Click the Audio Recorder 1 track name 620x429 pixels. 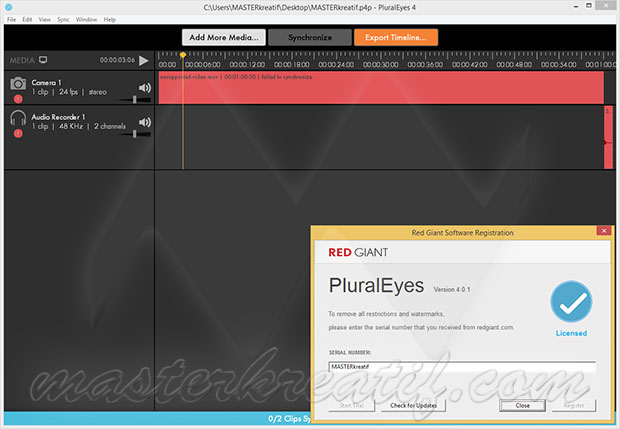click(58, 117)
